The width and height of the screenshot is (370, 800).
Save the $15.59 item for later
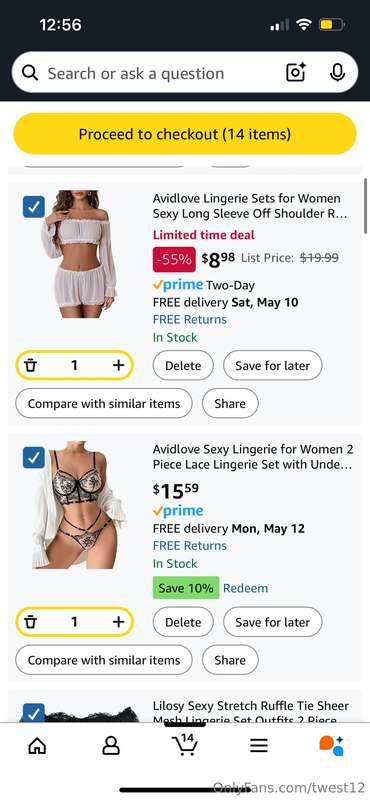[x=273, y=622]
